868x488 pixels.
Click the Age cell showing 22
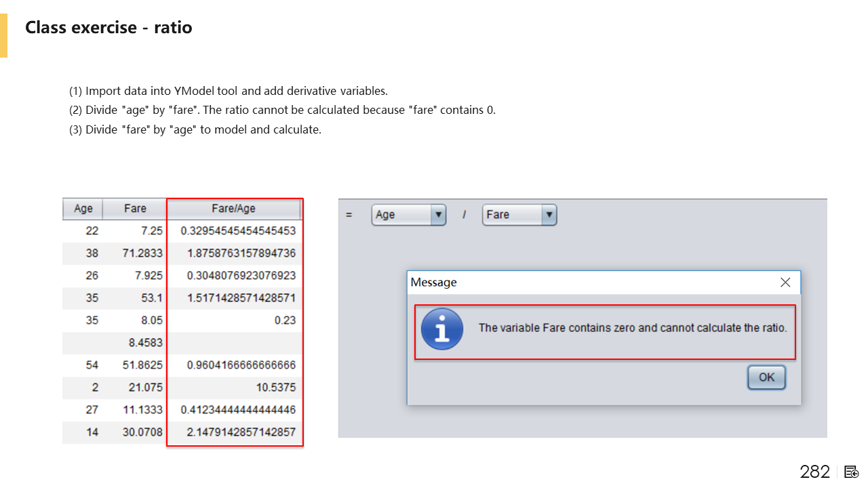[92, 231]
